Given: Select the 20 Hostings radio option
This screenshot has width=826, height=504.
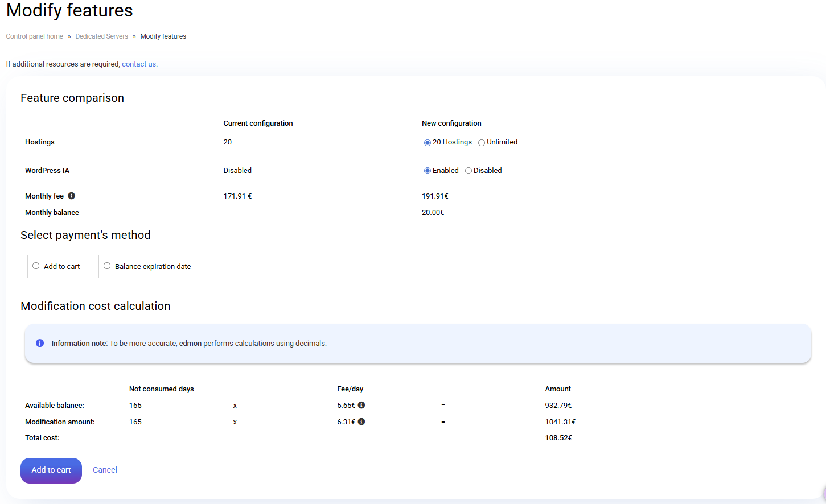Looking at the screenshot, I should (428, 143).
